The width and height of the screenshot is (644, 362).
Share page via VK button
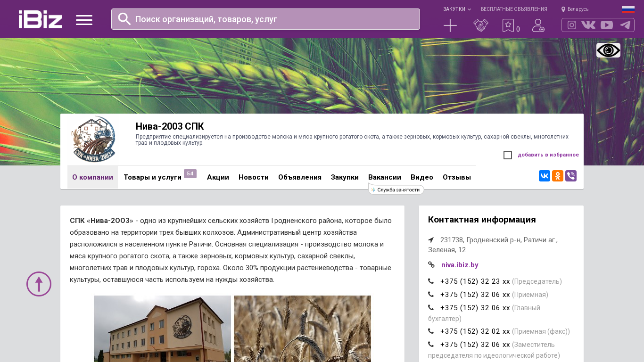point(545,176)
